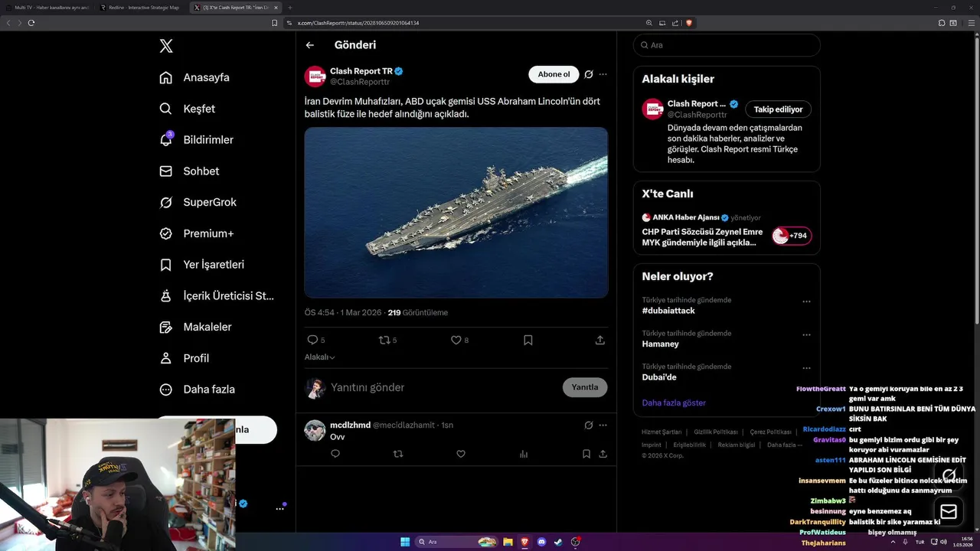Click reply icon with 5 replies
The height and width of the screenshot is (551, 980).
[312, 340]
